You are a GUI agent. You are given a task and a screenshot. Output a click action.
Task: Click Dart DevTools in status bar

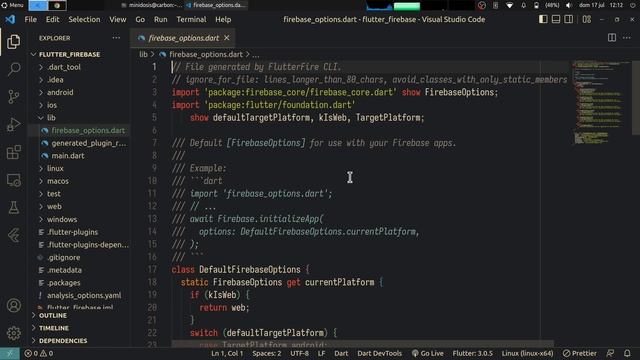click(x=380, y=353)
